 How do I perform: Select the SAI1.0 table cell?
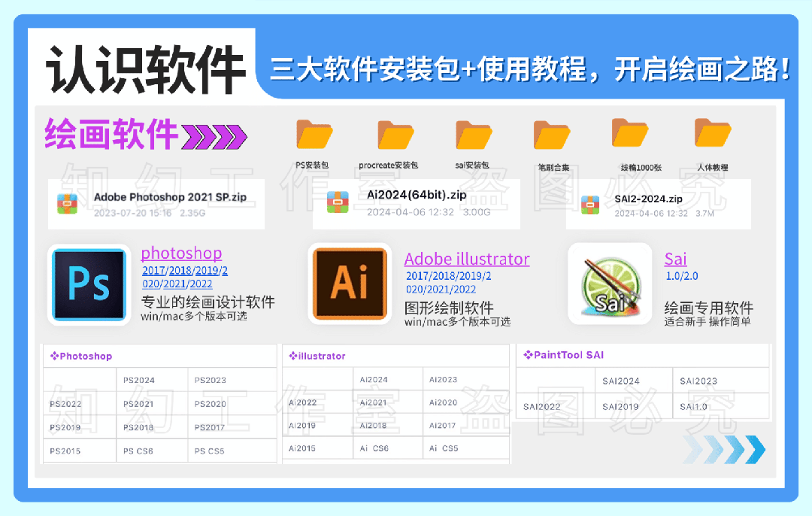(721, 406)
